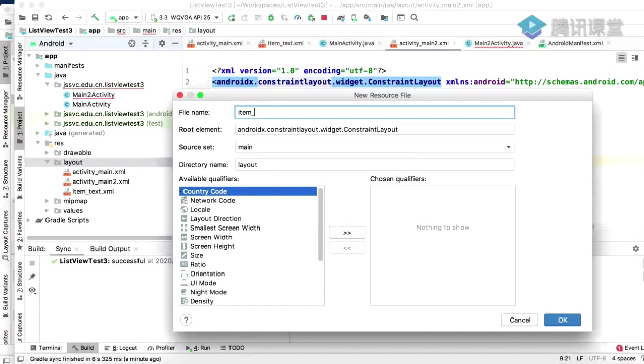The image size is (644, 364).
Task: Click the Available qualifiers list scrollbar
Action: pyautogui.click(x=320, y=225)
